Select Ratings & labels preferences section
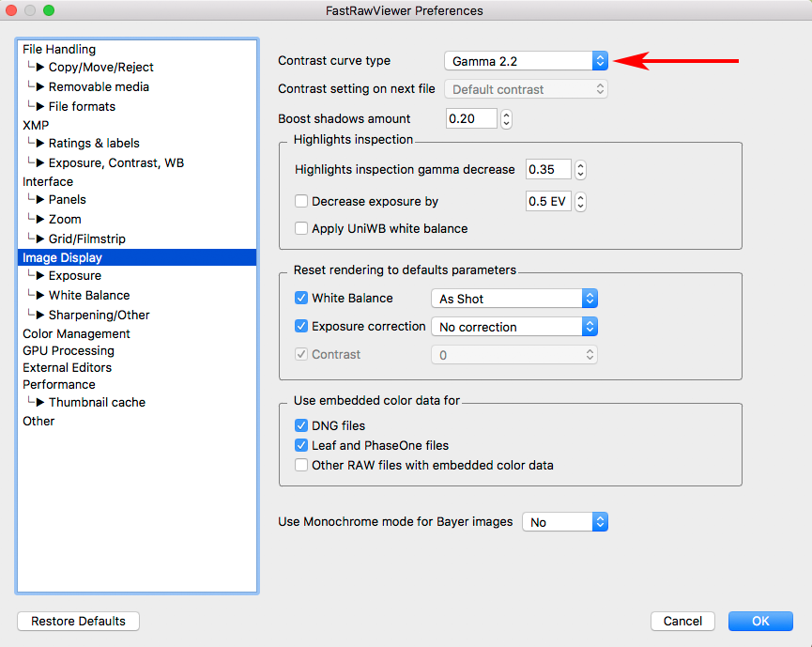The image size is (812, 647). click(x=94, y=144)
